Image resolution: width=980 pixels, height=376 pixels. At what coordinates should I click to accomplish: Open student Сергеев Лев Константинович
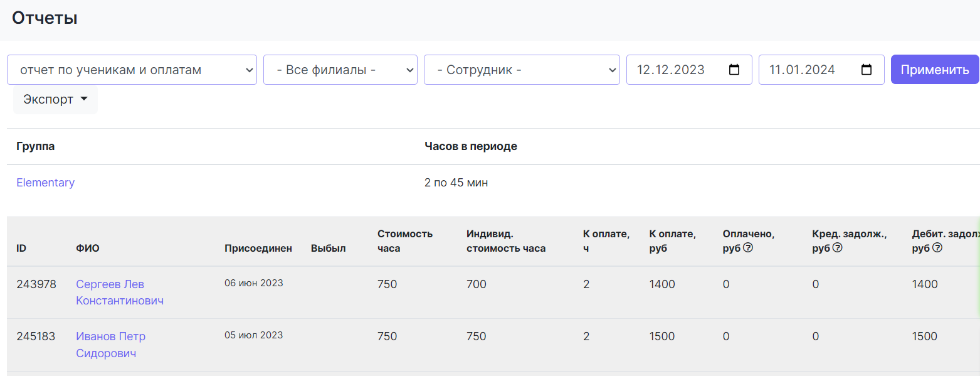(120, 293)
